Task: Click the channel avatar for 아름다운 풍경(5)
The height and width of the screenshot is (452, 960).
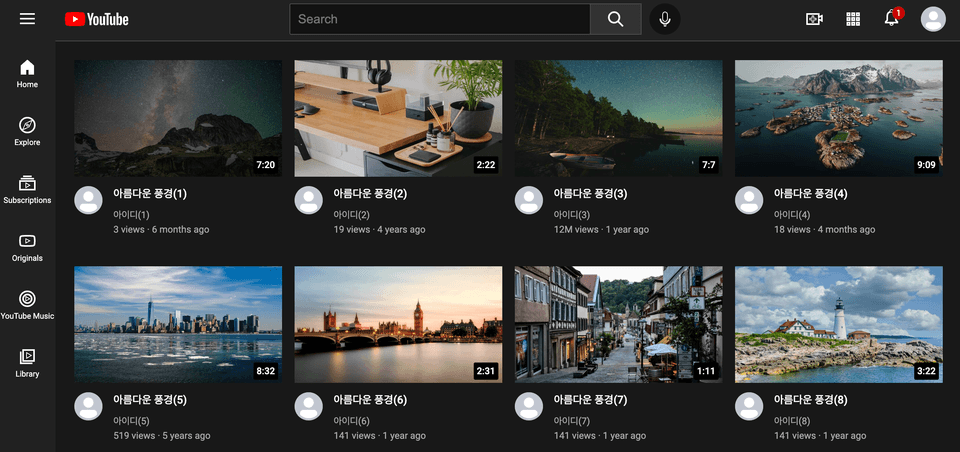Action: coord(88,406)
